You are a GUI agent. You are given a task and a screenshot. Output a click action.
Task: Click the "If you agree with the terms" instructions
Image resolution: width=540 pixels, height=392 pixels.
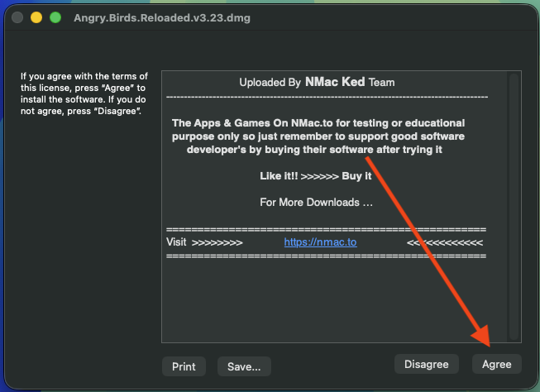pos(84,93)
